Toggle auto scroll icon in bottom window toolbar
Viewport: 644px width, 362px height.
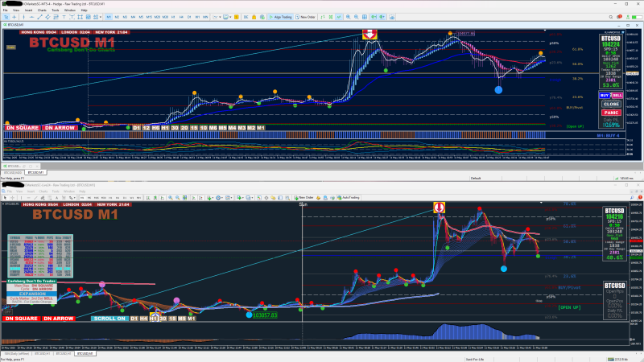pyautogui.click(x=193, y=197)
